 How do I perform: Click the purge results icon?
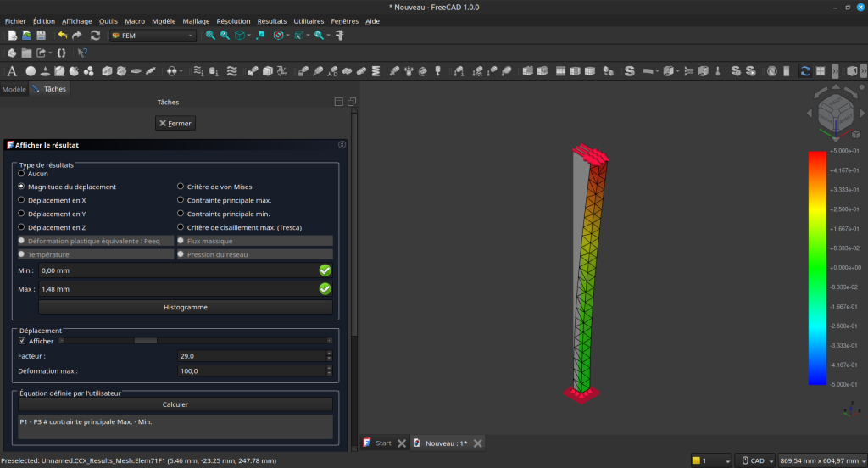(x=771, y=71)
